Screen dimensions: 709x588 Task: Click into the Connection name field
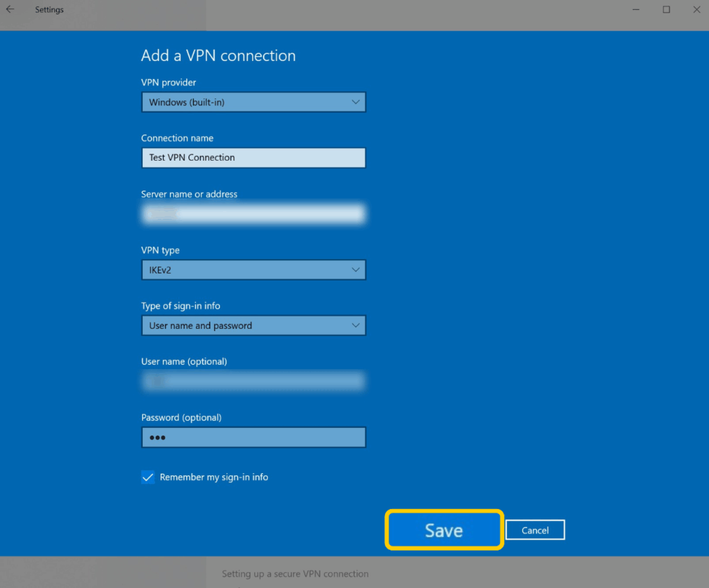tap(253, 158)
